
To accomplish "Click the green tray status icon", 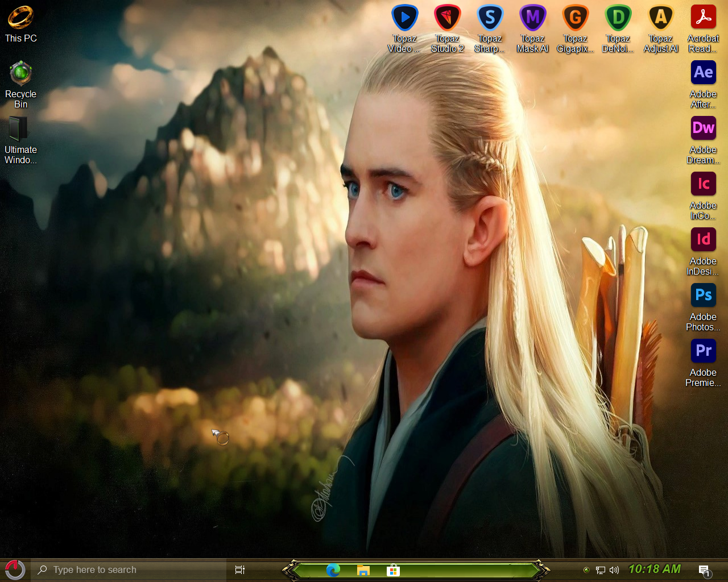I will click(x=586, y=569).
